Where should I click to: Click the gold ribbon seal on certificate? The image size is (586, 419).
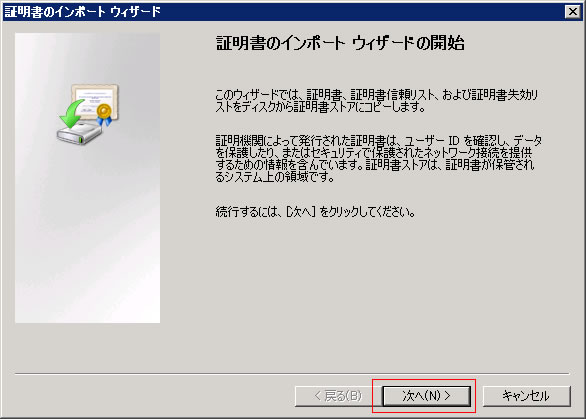click(104, 114)
